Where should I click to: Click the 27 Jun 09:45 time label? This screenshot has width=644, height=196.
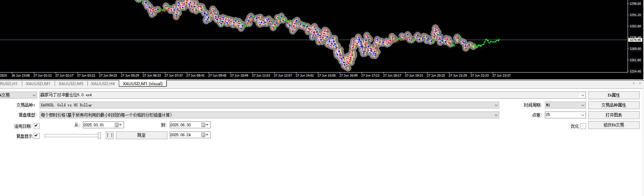pyautogui.click(x=217, y=75)
